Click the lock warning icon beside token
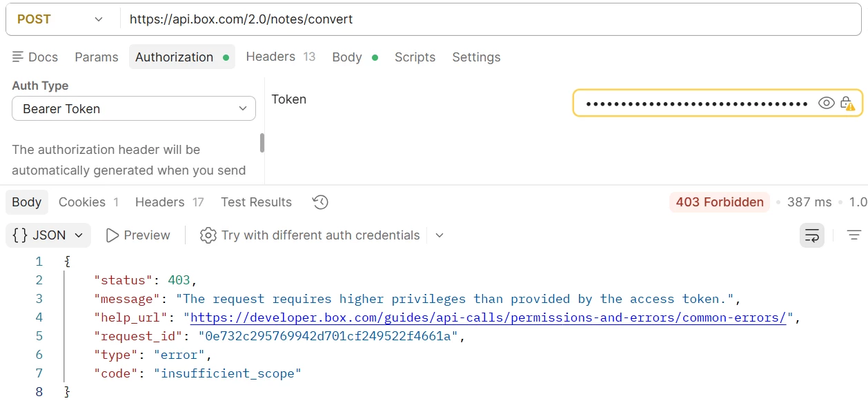868x412 pixels. coord(847,104)
